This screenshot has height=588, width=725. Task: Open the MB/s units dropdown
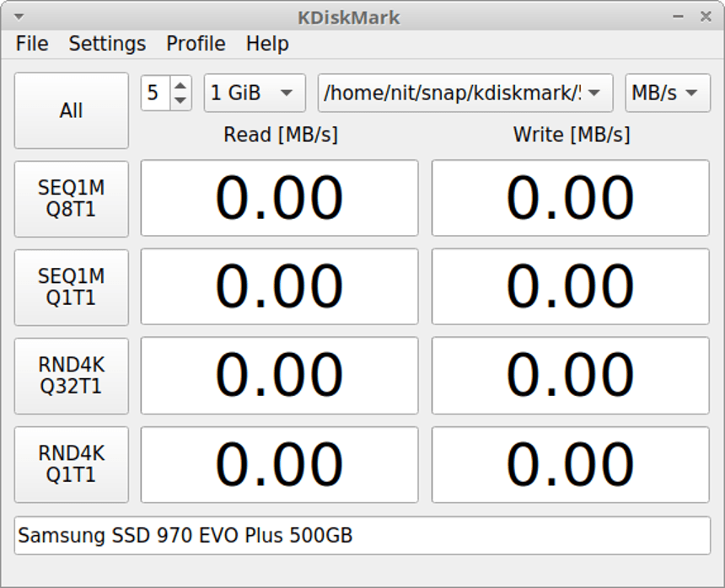(x=666, y=94)
